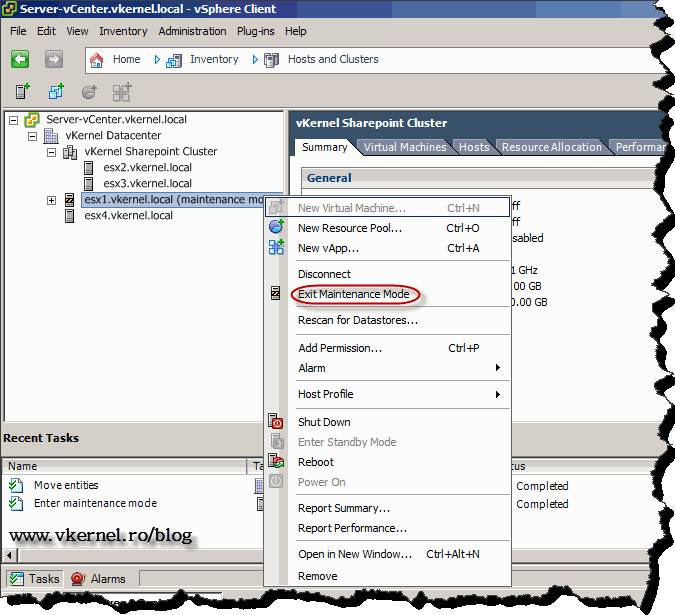Image resolution: width=675 pixels, height=615 pixels.
Task: Click the Reboot menu icon
Action: tap(276, 461)
